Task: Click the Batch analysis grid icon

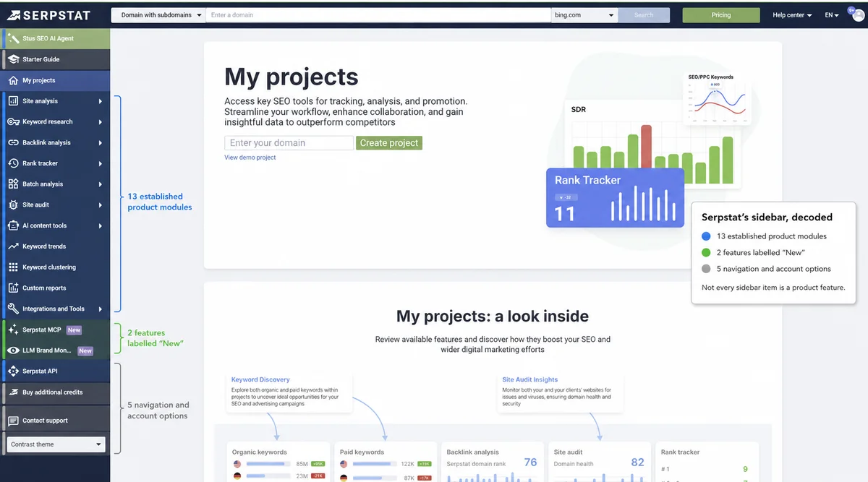Action: pos(13,184)
